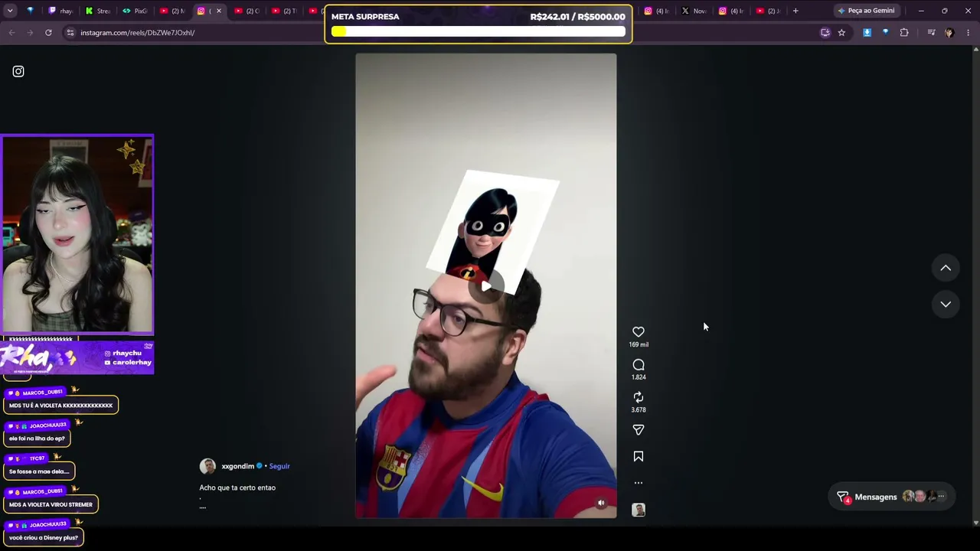Open the xxgondim username link
This screenshot has width=980, height=551.
coord(237,466)
